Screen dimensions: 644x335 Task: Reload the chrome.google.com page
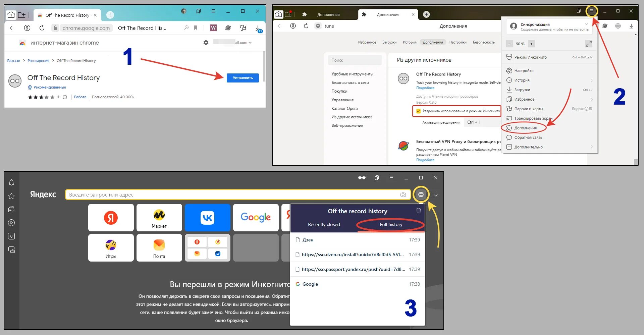(42, 28)
